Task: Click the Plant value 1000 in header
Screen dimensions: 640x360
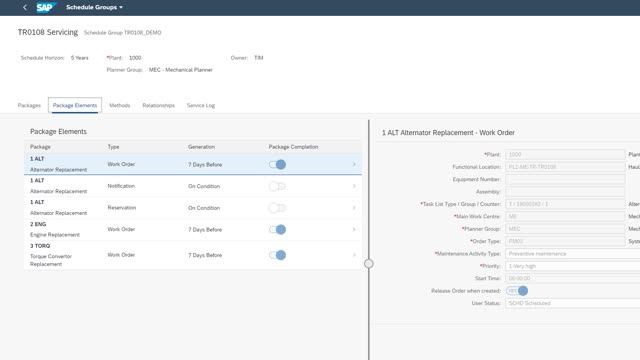Action: tap(135, 58)
